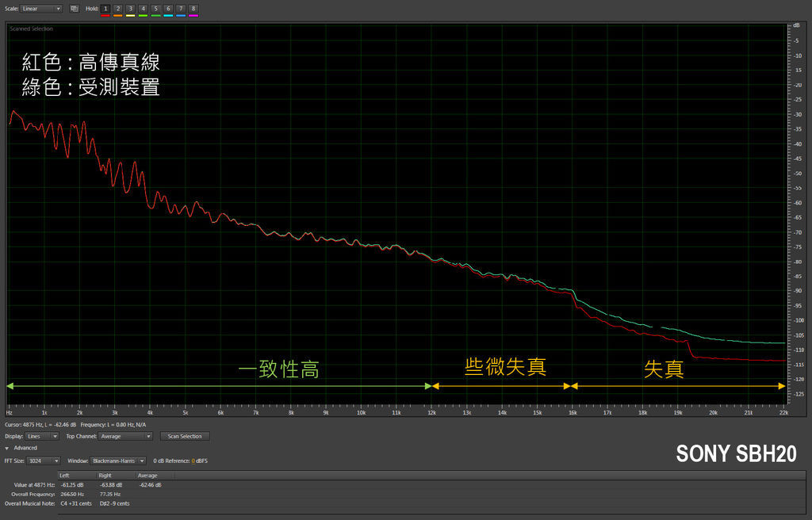The image size is (812, 520).
Task: Toggle Hold button 2
Action: click(118, 9)
